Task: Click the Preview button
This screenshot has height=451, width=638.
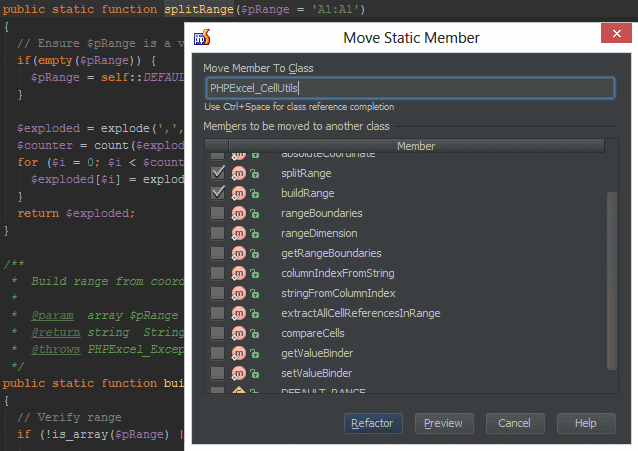Action: [444, 423]
